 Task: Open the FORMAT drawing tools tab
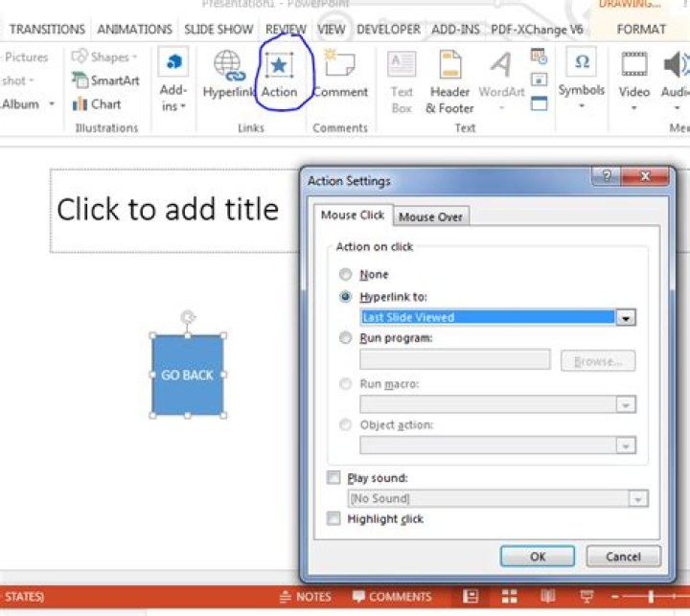click(x=641, y=29)
